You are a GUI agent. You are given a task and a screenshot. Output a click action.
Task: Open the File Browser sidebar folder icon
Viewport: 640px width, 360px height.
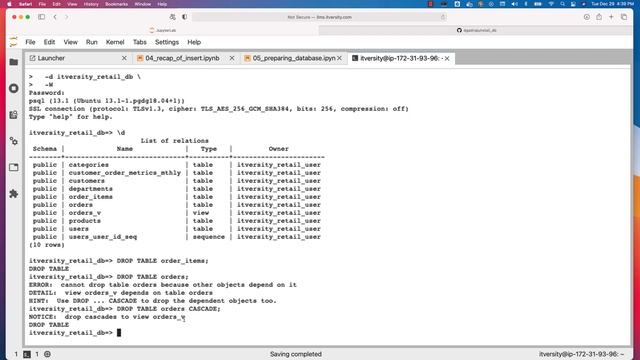13,62
